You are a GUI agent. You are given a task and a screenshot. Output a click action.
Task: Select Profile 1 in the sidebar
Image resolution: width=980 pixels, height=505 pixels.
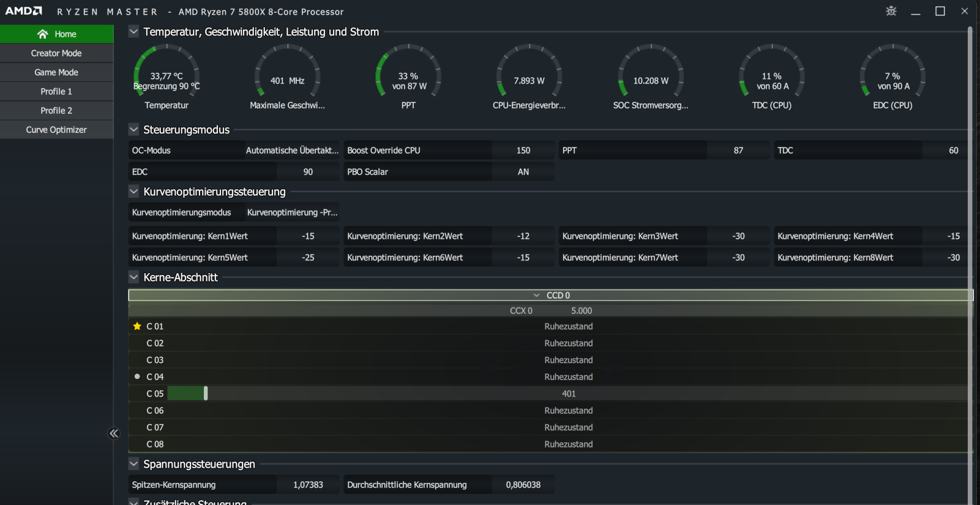(x=56, y=91)
